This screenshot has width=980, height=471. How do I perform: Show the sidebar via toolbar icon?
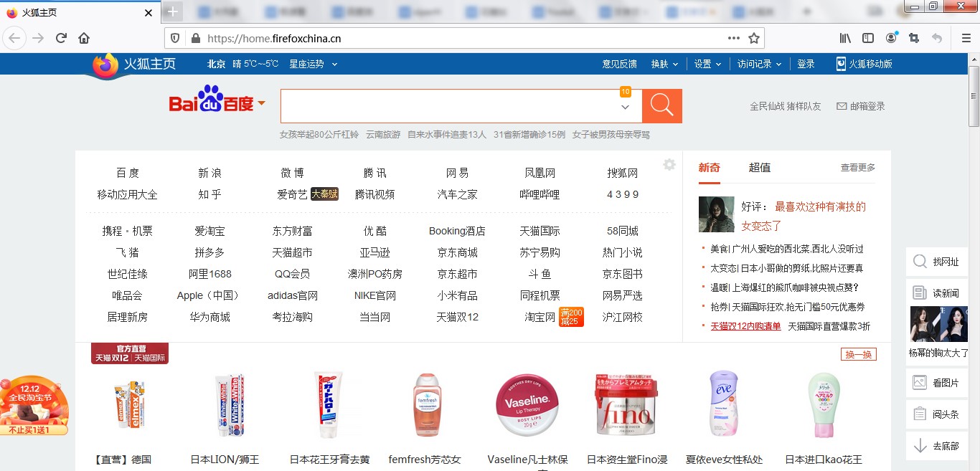click(868, 38)
